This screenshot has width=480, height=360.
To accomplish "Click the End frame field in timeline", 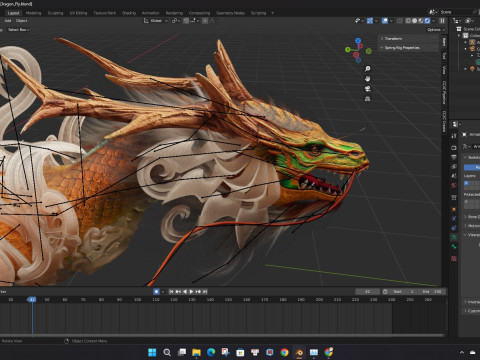I will (x=432, y=292).
